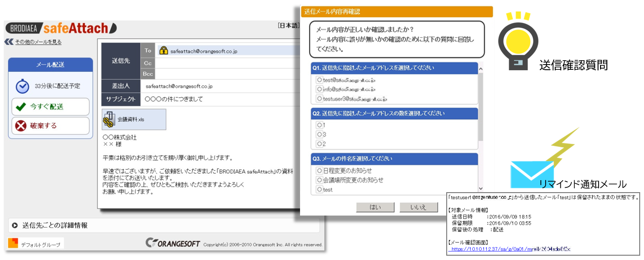This screenshot has width=644, height=260.
Task: Open the その他のメールを見る link
Action: (x=38, y=42)
